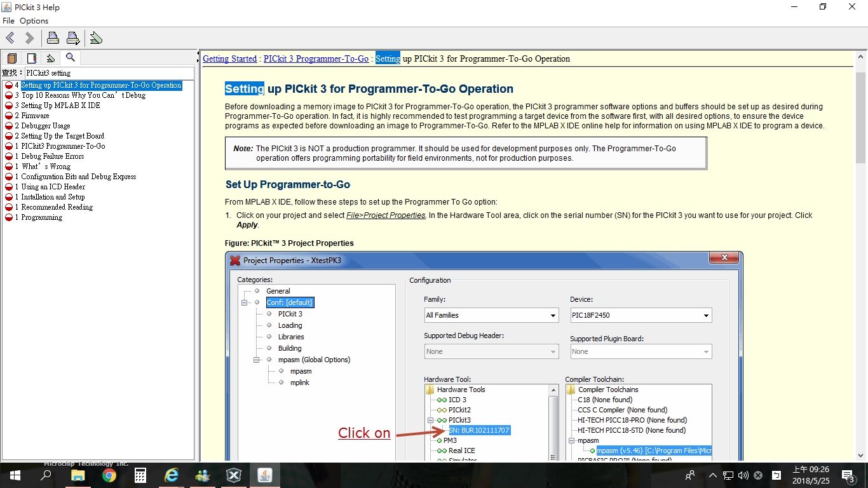868x488 pixels.
Task: Select the magnifier Search tab
Action: pyautogui.click(x=70, y=58)
